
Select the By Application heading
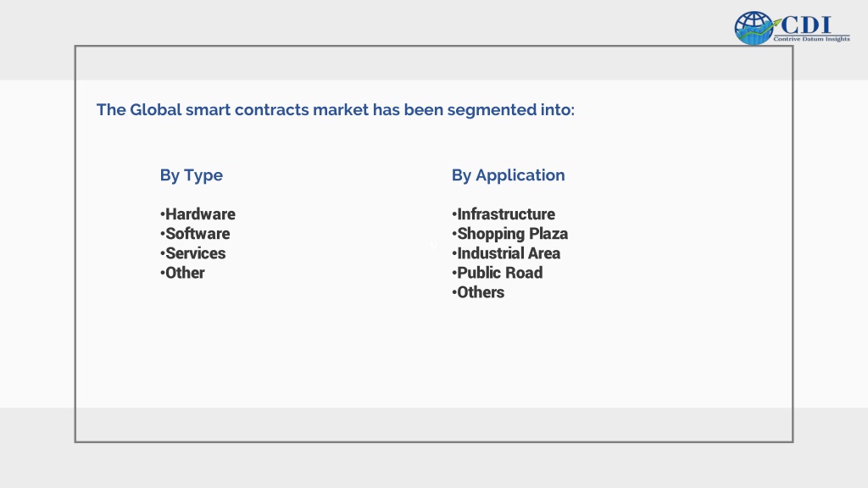[509, 175]
